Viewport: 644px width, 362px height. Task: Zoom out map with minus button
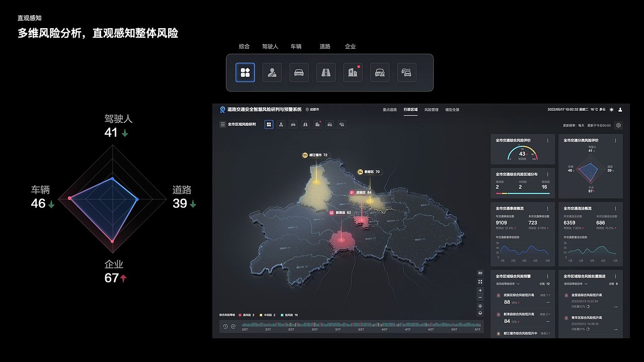coord(480,298)
